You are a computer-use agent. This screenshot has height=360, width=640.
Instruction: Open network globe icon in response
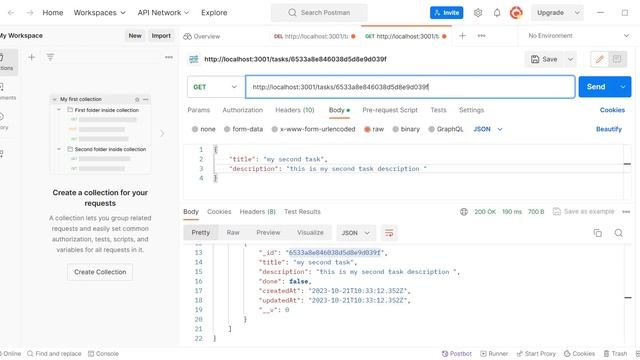point(464,211)
